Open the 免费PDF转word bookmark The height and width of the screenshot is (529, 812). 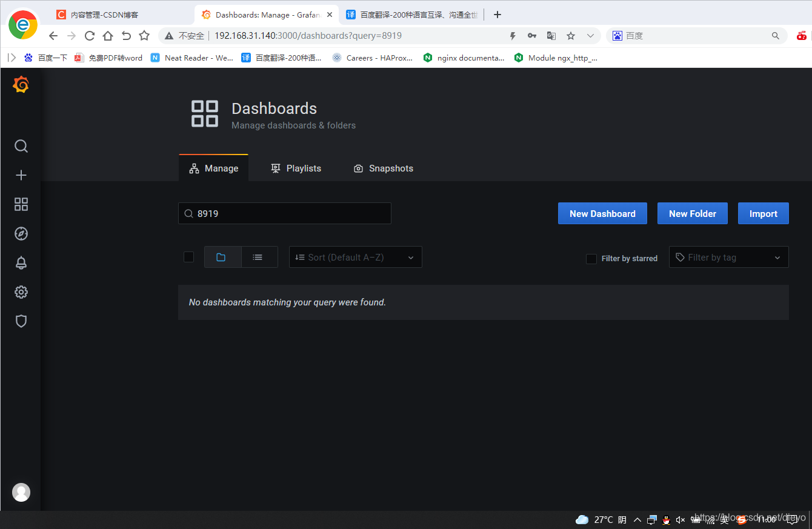coord(108,58)
